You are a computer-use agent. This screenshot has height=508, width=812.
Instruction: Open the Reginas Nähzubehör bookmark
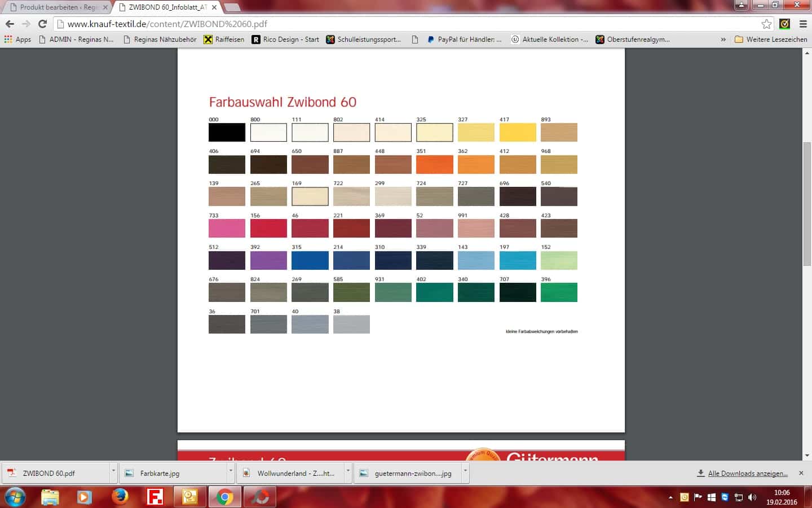[x=160, y=40]
